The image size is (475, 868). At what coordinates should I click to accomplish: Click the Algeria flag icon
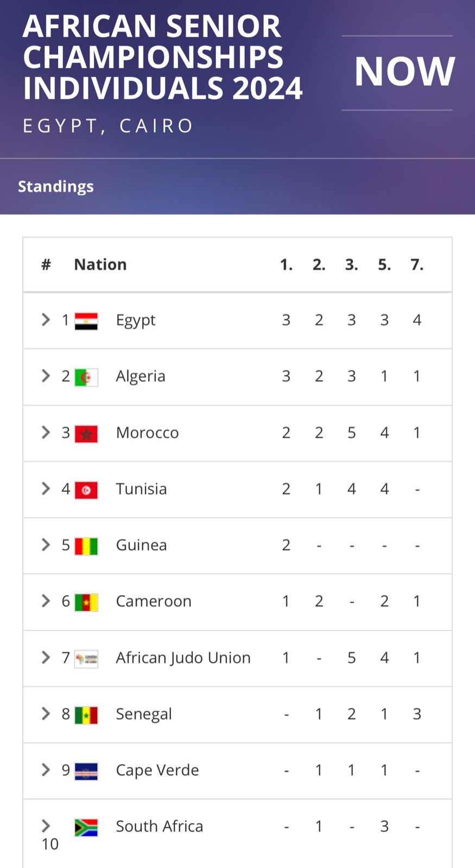coord(86,377)
